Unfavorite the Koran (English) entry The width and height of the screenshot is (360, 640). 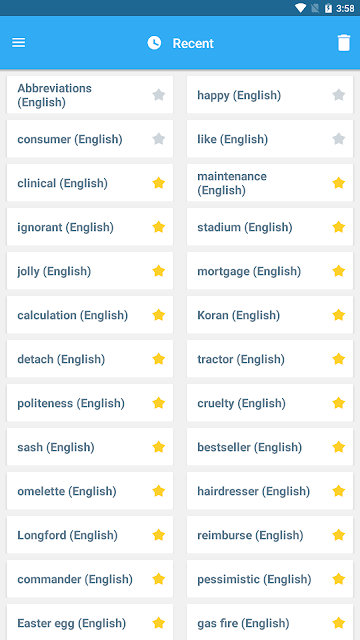[x=338, y=315]
